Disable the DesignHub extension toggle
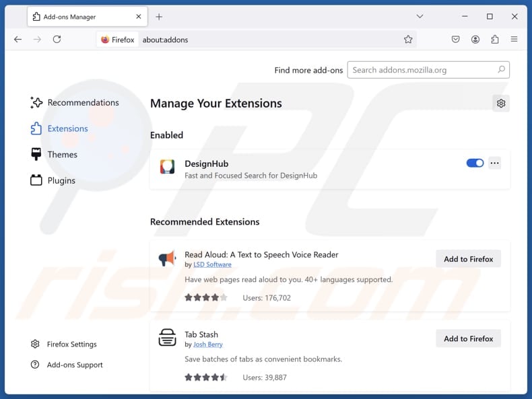The image size is (532, 399). [x=475, y=163]
